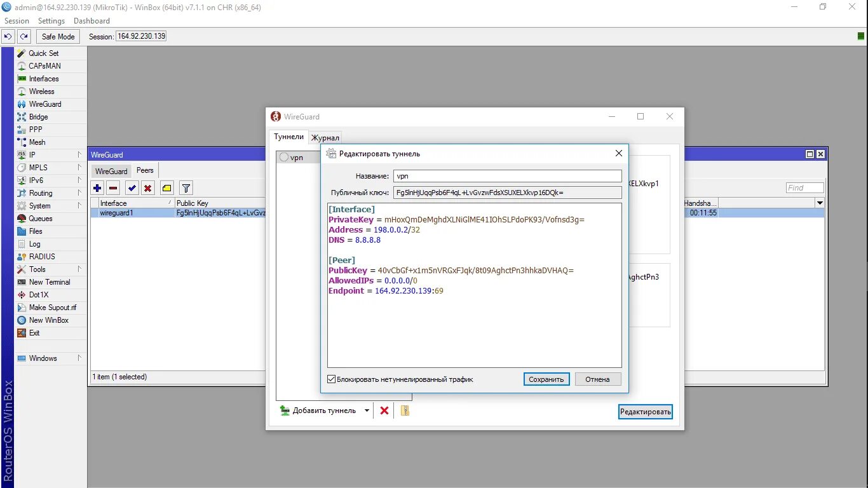This screenshot has height=488, width=868.
Task: Disable peer with red cross
Action: (x=147, y=188)
